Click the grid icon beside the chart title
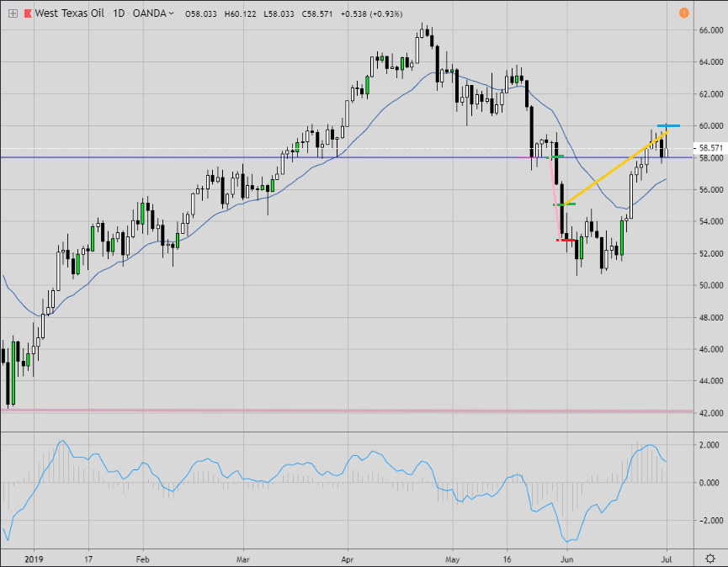The width and height of the screenshot is (728, 567). pos(13,13)
